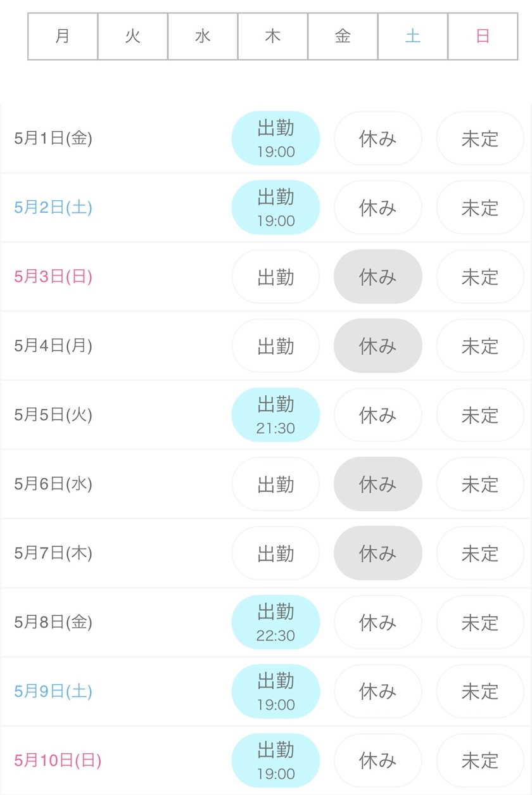Mark 5月2日(土) as 未定
Image resolution: width=532 pixels, height=795 pixels.
479,208
